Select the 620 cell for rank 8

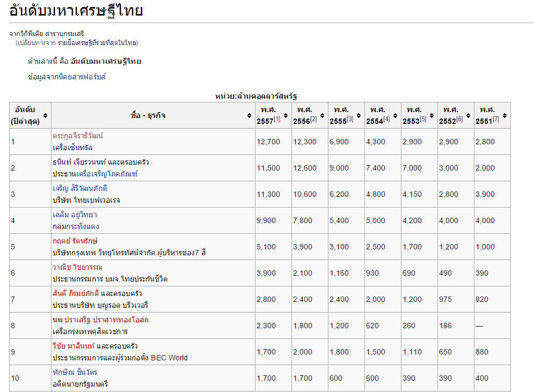pos(383,326)
